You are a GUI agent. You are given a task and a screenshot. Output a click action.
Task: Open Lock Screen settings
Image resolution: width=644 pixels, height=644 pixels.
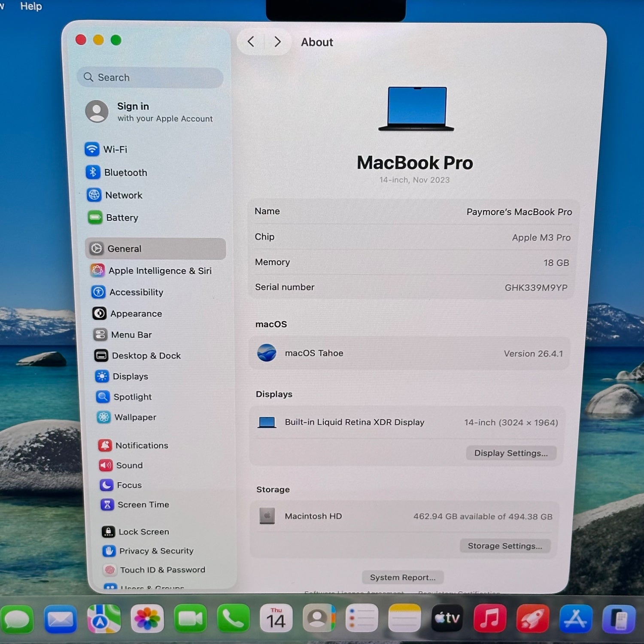(x=136, y=532)
